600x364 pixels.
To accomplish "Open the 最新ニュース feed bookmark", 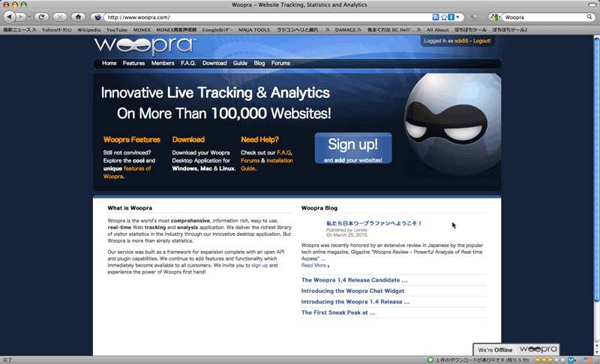I will pos(19,30).
